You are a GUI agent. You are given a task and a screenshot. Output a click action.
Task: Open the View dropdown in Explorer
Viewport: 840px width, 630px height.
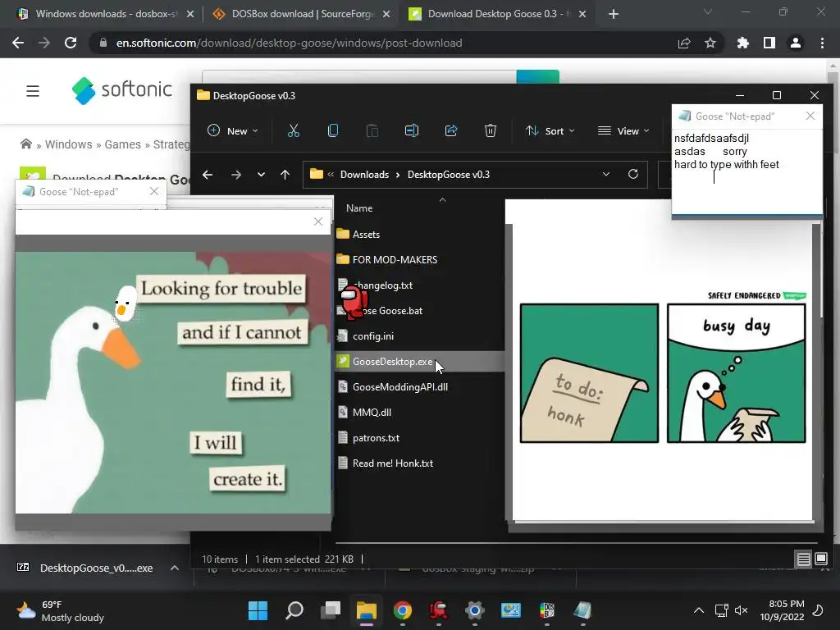[x=623, y=130]
